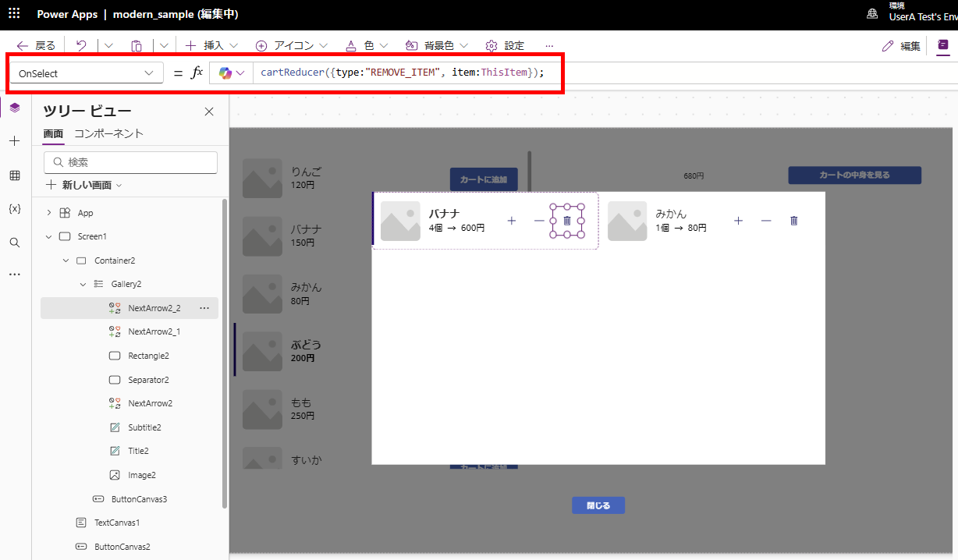Collapse Gallery2 in the tree view

tap(83, 284)
